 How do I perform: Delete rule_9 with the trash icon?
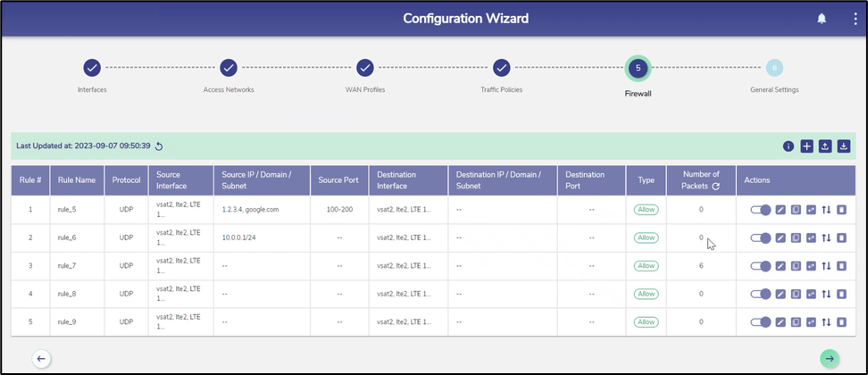pos(841,322)
